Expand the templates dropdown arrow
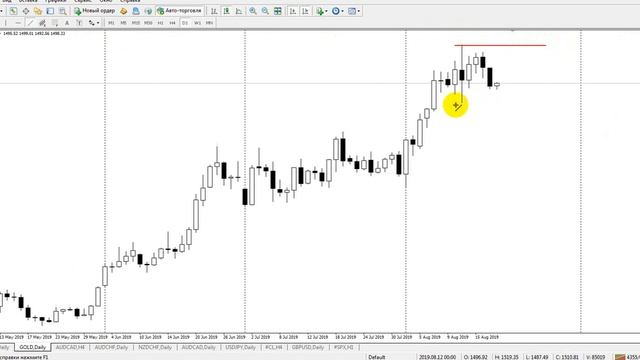The height and width of the screenshot is (360, 640). [x=359, y=11]
